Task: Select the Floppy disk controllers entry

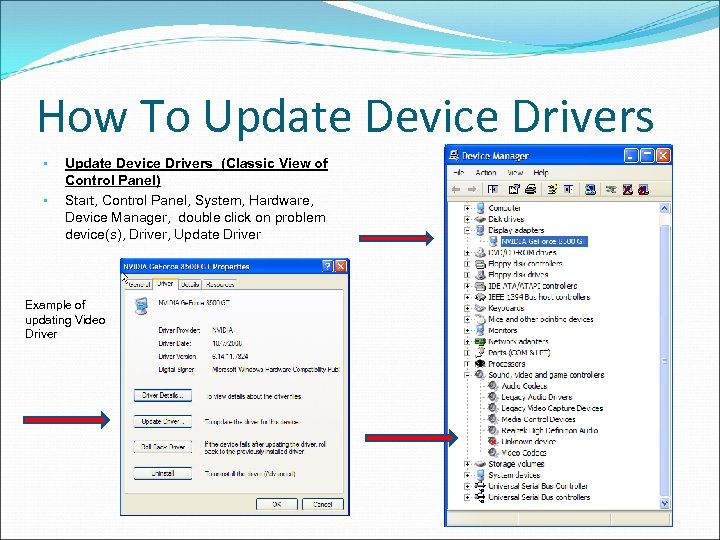Action: 525,264
